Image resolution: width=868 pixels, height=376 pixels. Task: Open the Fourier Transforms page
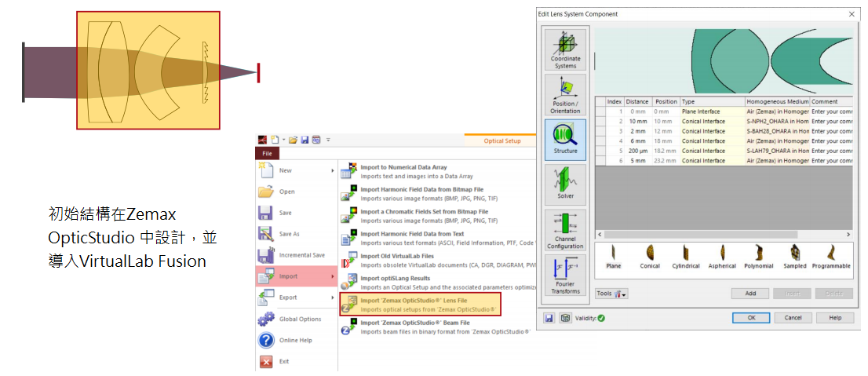(x=565, y=276)
